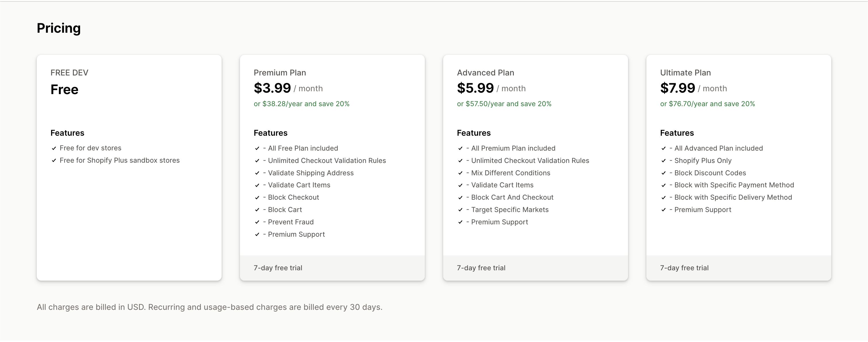Click checkmark beside Block Discount Codes

(x=663, y=173)
